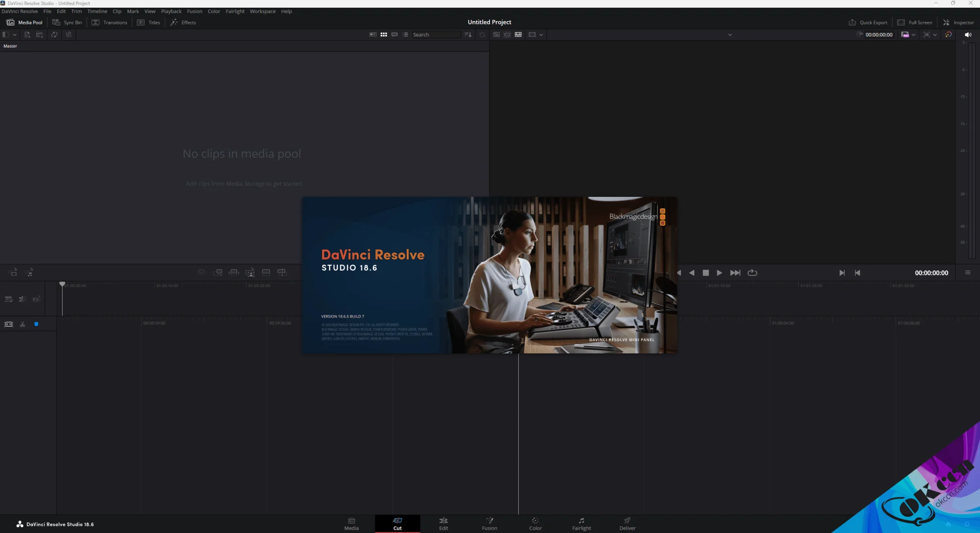Open the media pool sort order menu
The height and width of the screenshot is (533, 980).
pyautogui.click(x=468, y=34)
